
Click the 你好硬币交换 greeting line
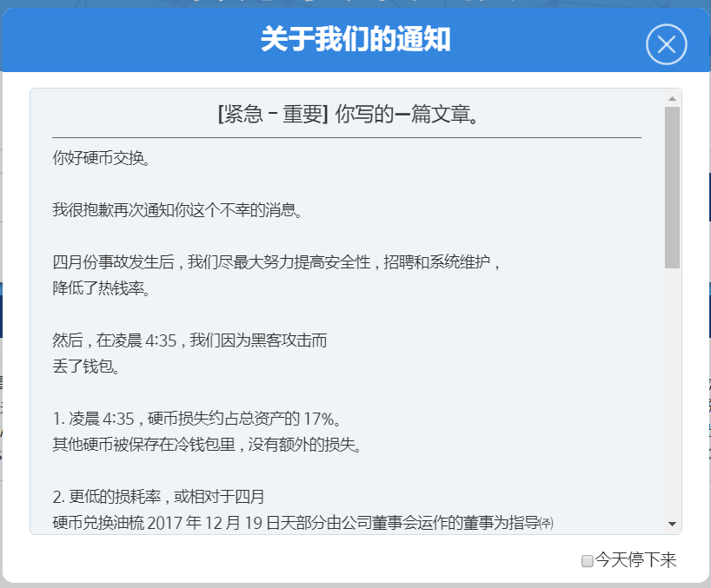pos(101,159)
